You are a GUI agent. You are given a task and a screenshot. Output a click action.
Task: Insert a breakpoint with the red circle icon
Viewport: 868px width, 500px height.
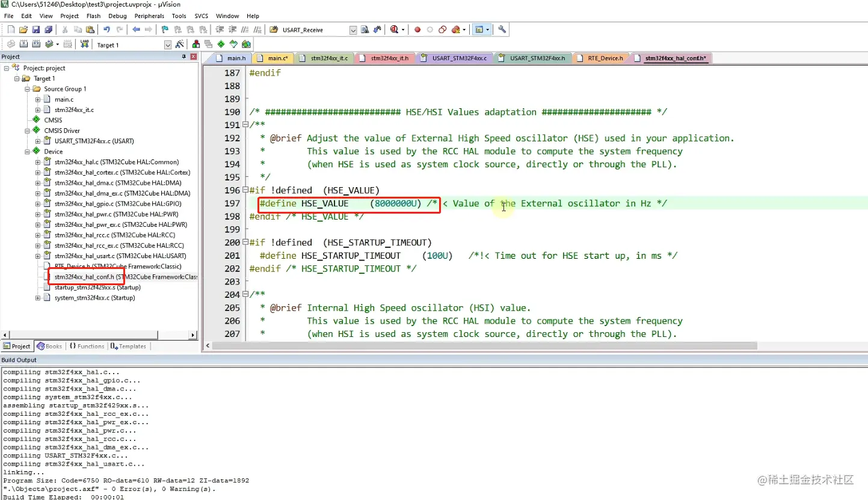tap(417, 29)
